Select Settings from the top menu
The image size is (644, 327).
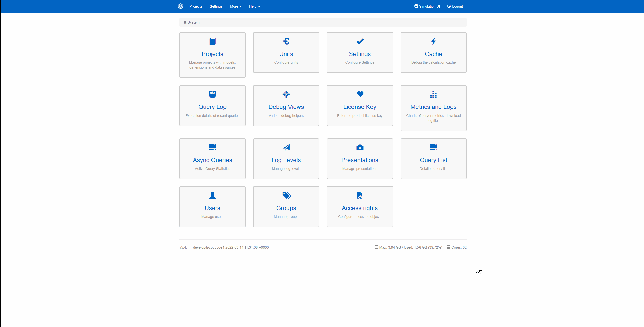(216, 6)
